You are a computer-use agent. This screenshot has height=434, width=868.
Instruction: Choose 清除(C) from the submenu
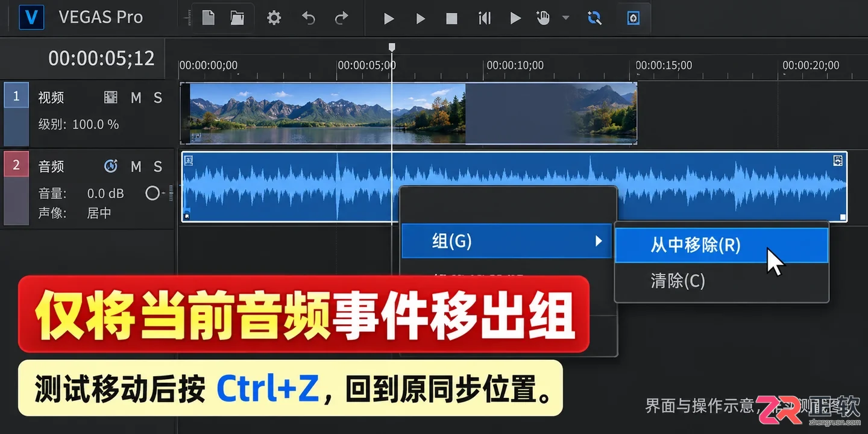[722, 281]
